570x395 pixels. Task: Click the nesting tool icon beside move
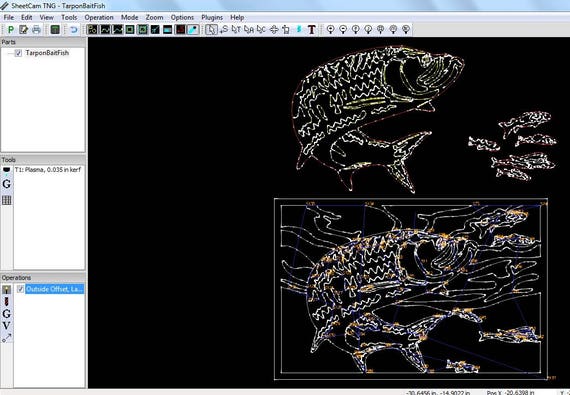pos(286,29)
